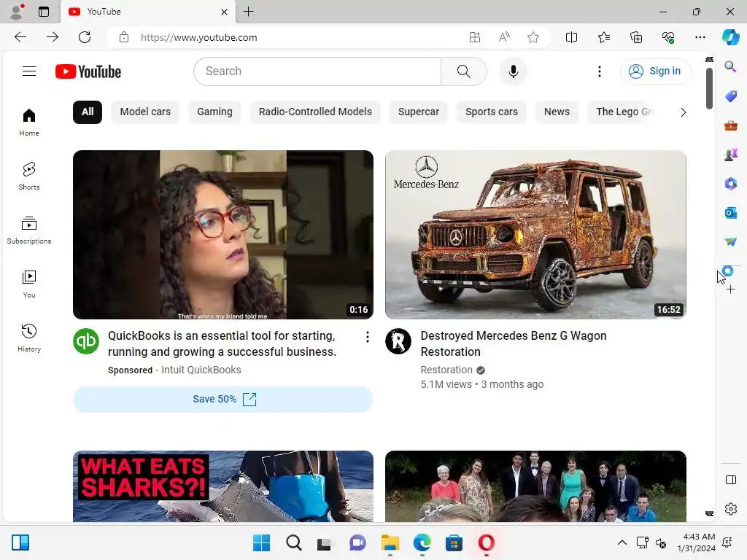
Task: Start voice search with microphone icon
Action: 513,71
